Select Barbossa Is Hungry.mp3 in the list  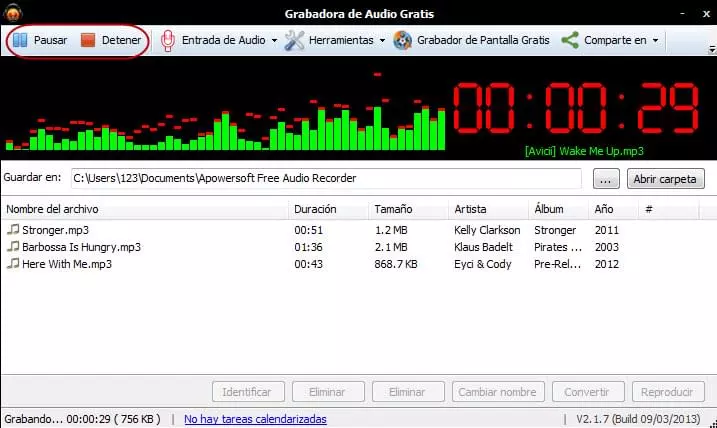[x=81, y=247]
